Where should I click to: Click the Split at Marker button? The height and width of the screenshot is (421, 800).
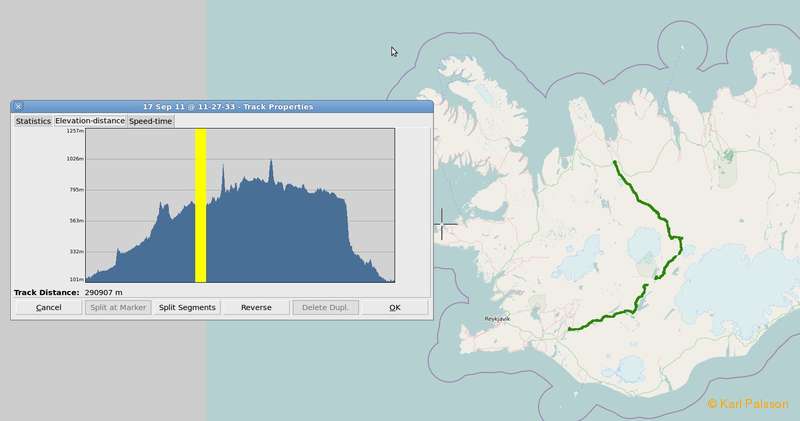click(119, 307)
